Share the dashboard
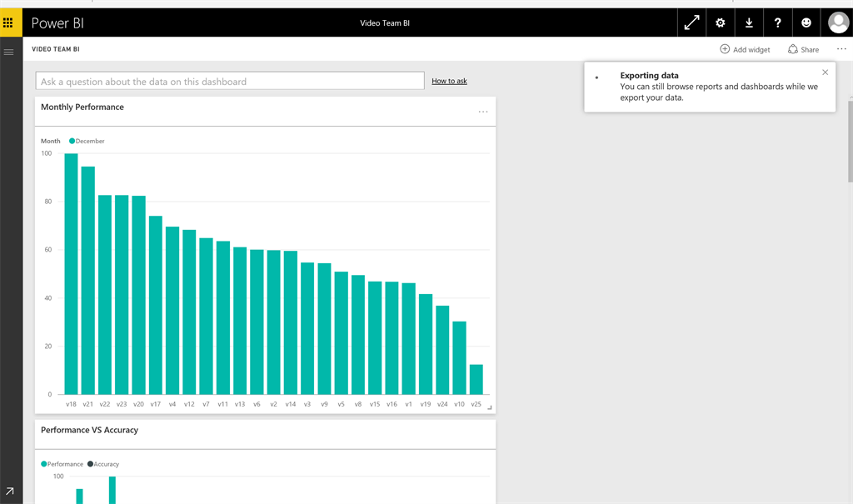The width and height of the screenshot is (853, 504). [803, 50]
